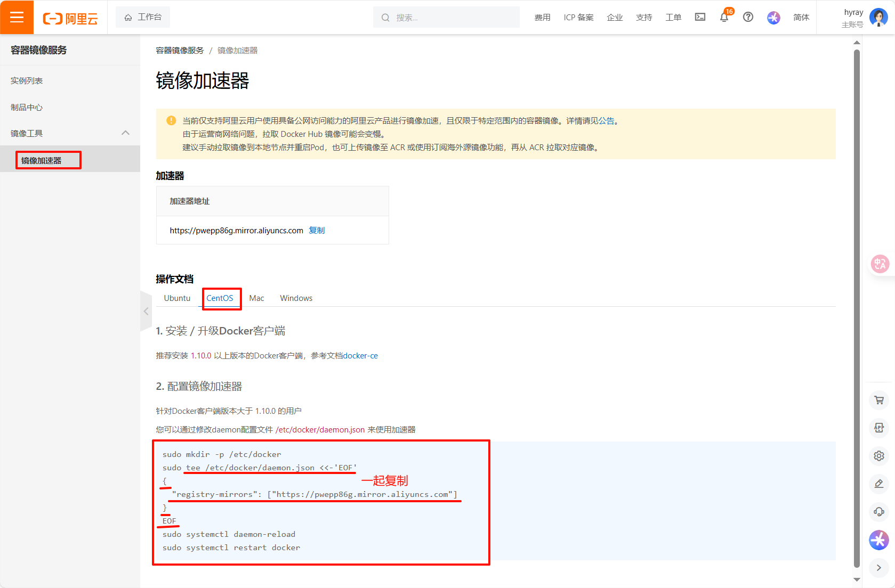Open the purple AI assistant icon in header
This screenshot has width=895, height=588.
point(773,18)
